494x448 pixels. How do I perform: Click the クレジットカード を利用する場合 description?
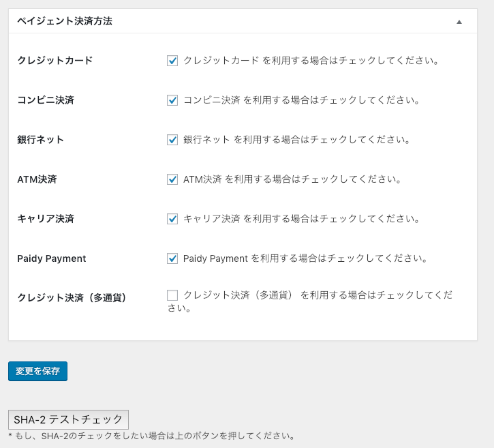[x=311, y=60]
